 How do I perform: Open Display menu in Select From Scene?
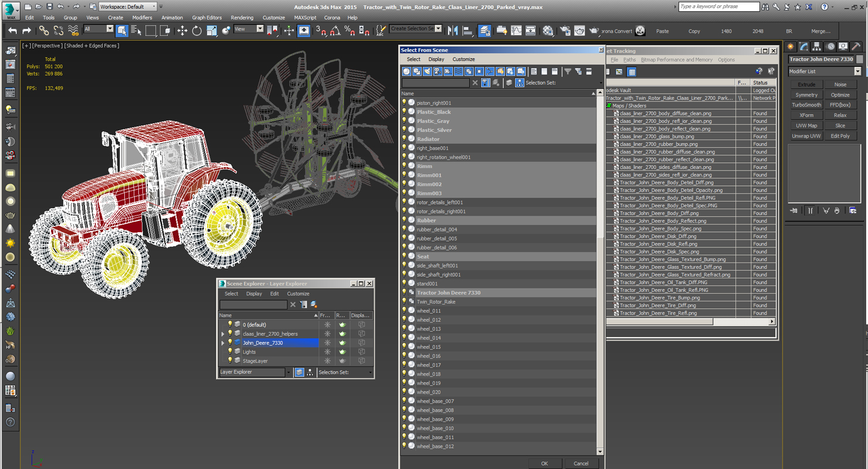[x=436, y=59]
